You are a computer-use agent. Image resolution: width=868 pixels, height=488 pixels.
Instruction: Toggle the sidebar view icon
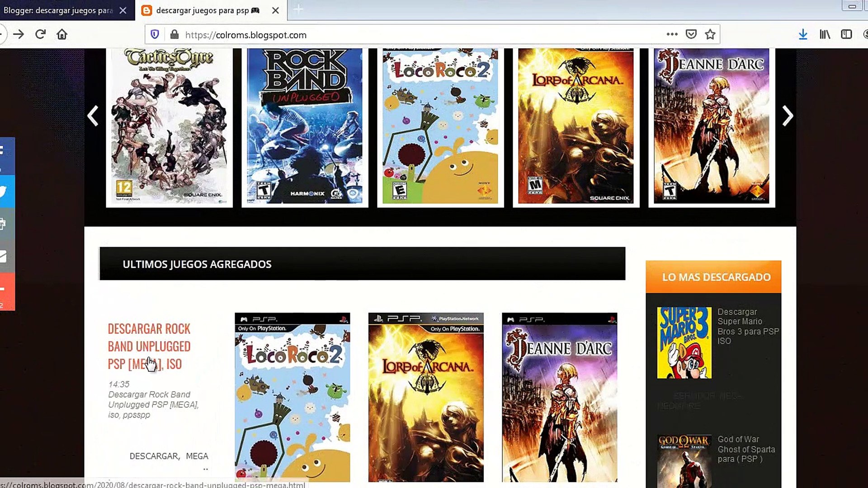click(x=846, y=34)
